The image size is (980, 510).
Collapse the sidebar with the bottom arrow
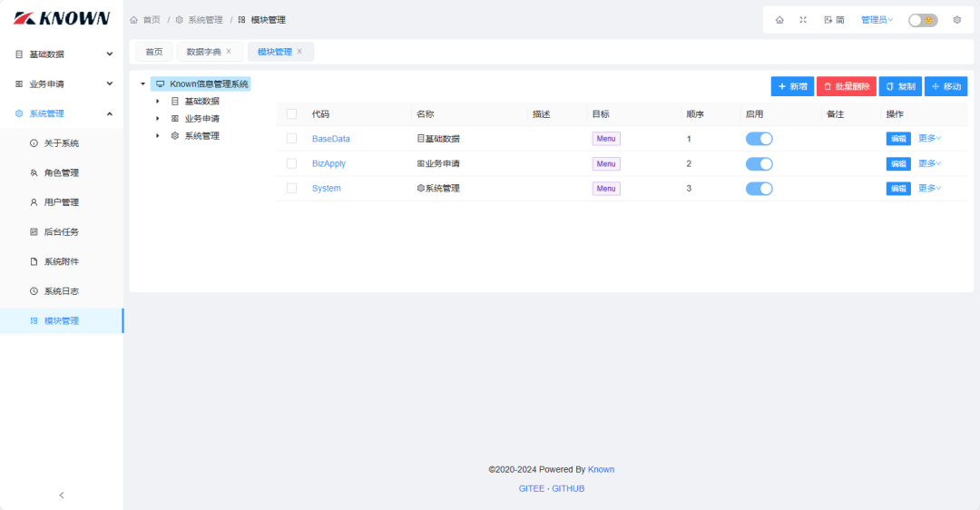(x=62, y=495)
